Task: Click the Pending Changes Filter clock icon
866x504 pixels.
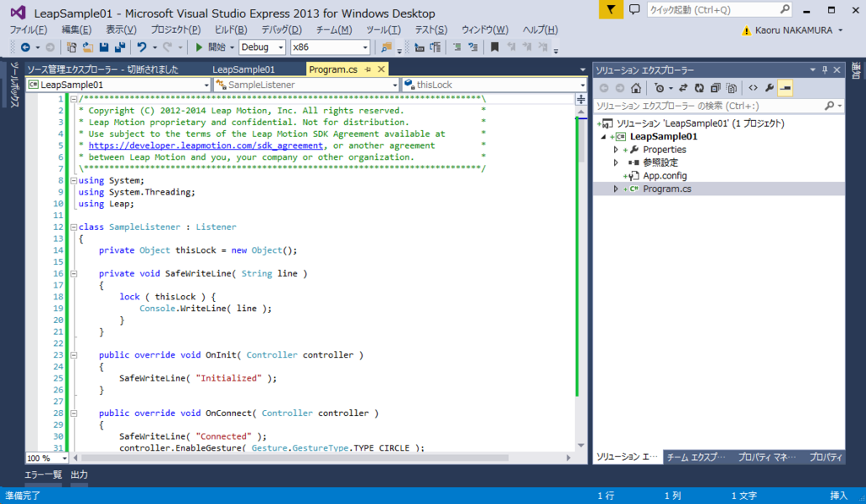Action: pos(659,88)
